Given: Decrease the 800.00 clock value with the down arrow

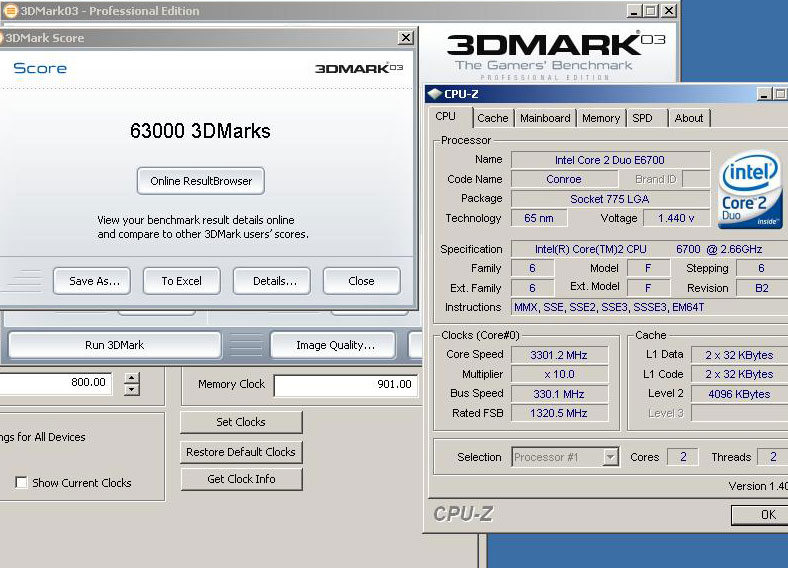Looking at the screenshot, I should [x=132, y=390].
